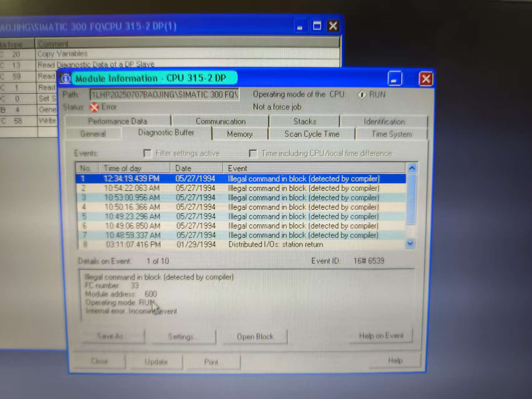Click the Path input field

coord(164,95)
